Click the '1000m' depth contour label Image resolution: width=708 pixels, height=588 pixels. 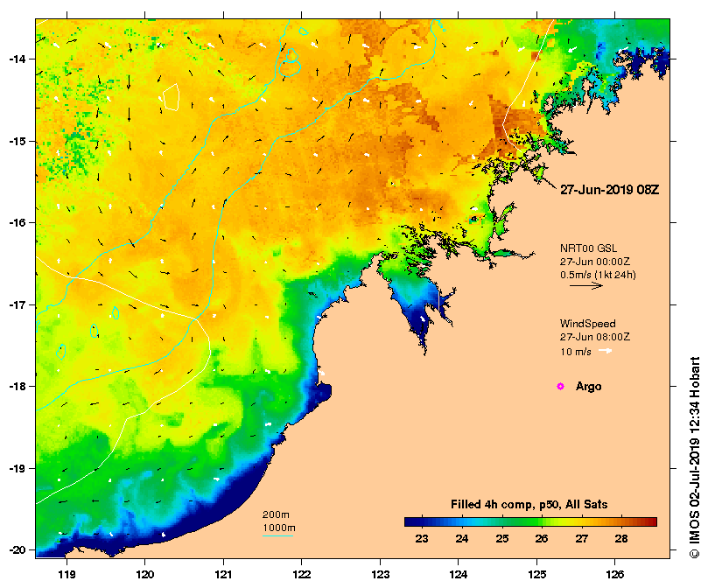click(279, 528)
